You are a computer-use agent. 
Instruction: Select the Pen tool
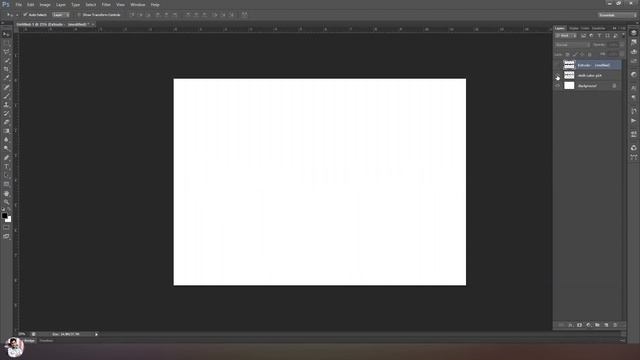(x=6, y=158)
